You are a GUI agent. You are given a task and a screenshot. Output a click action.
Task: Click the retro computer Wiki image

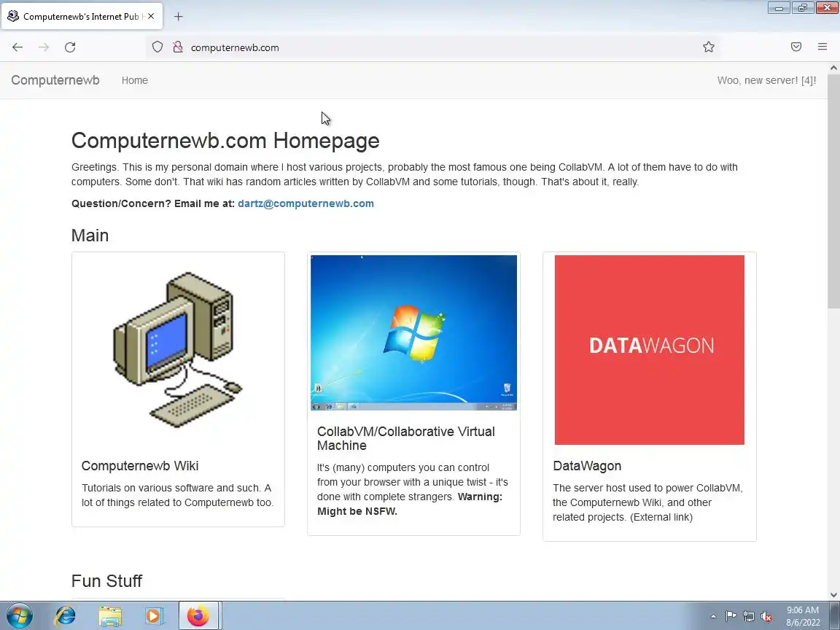pos(178,350)
